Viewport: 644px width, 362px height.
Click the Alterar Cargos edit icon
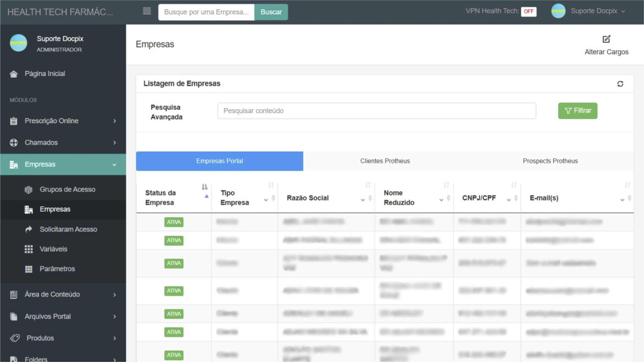pyautogui.click(x=606, y=39)
